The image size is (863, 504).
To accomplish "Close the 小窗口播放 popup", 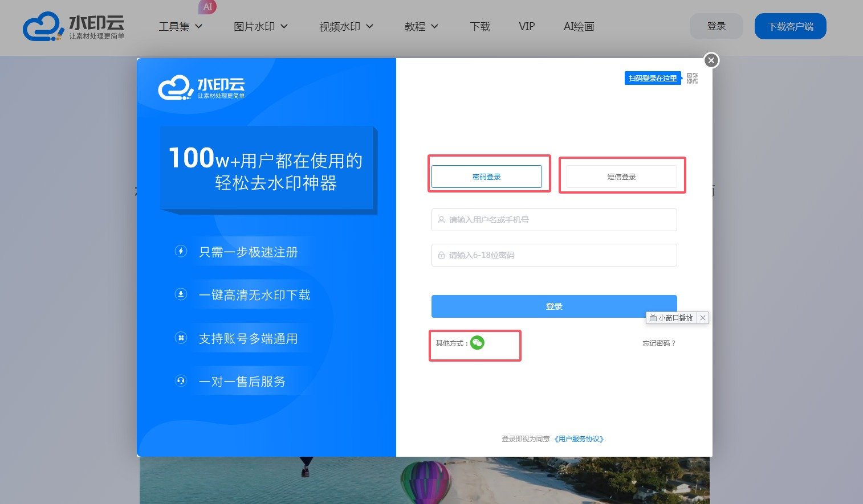I will pos(703,318).
